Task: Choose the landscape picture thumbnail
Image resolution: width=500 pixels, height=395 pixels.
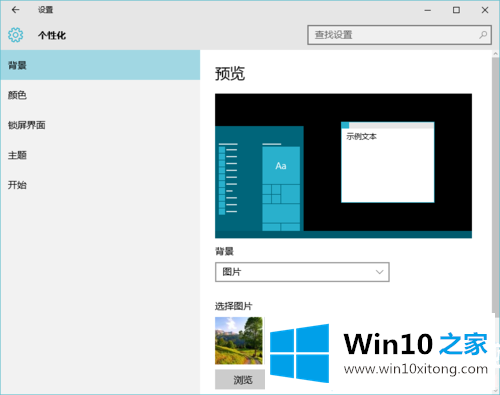Action: point(239,341)
